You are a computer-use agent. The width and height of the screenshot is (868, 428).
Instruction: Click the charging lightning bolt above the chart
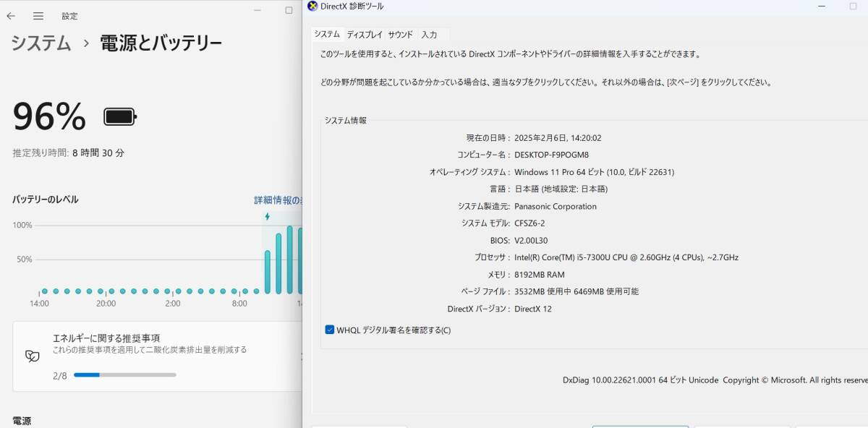(x=268, y=216)
